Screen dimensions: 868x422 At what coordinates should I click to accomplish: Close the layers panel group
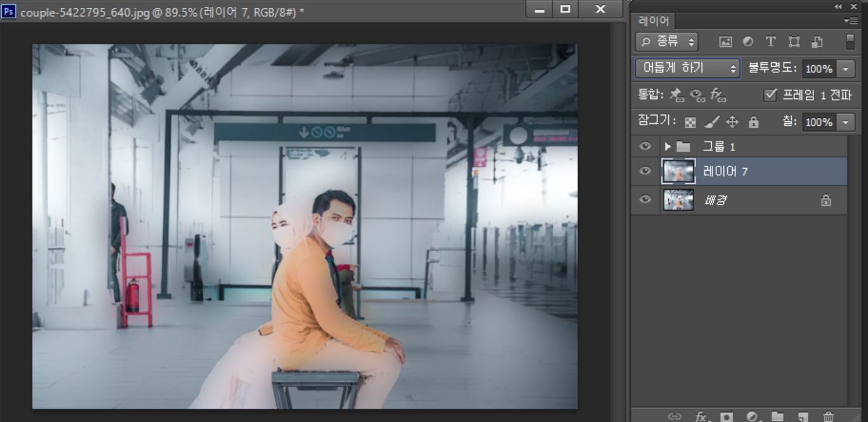pos(853,6)
